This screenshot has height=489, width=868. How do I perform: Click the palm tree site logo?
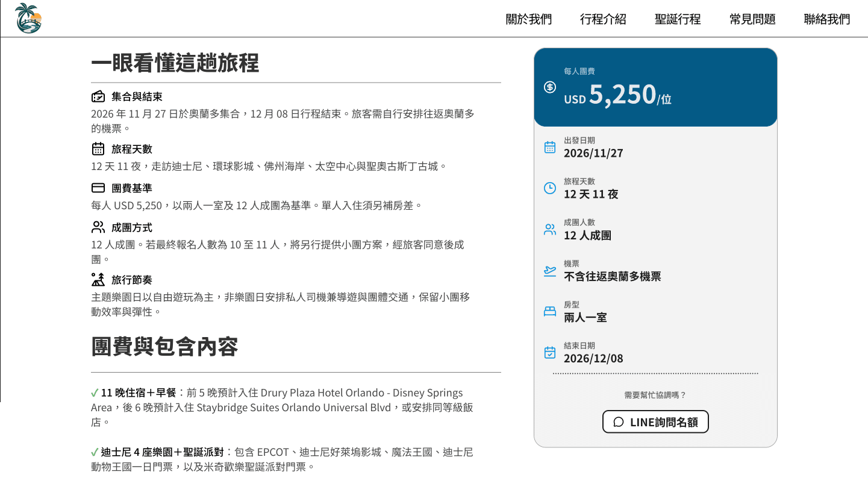28,18
